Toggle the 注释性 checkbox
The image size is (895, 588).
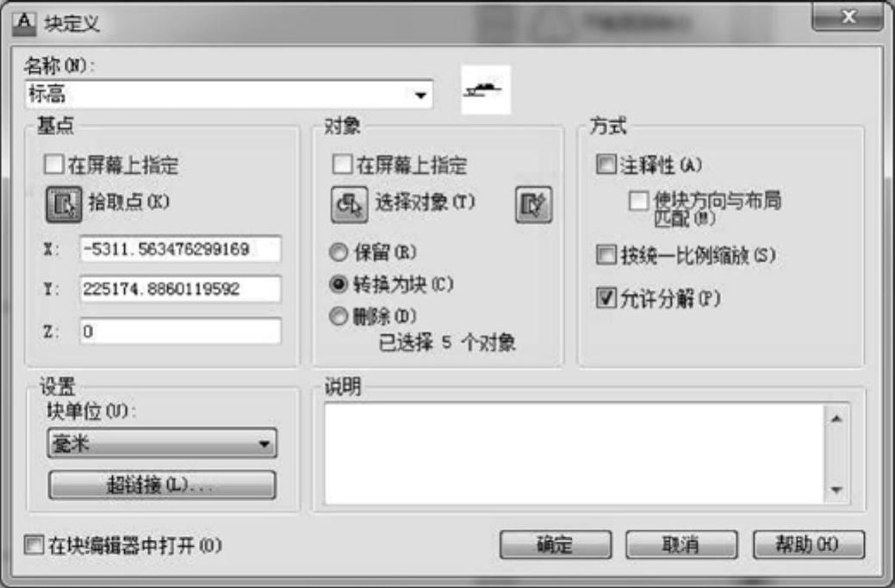(x=606, y=164)
